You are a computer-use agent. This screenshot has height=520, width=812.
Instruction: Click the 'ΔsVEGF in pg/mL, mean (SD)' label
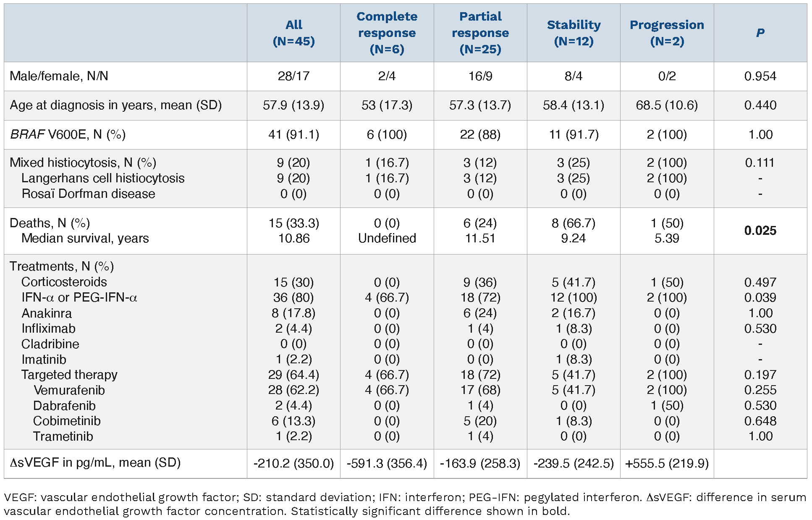point(95,462)
